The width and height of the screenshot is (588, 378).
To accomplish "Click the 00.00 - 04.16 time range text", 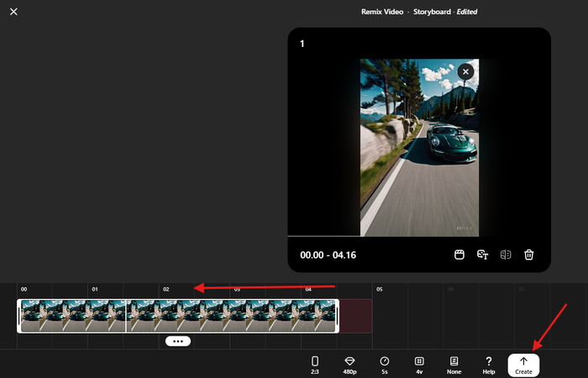I will tap(328, 255).
